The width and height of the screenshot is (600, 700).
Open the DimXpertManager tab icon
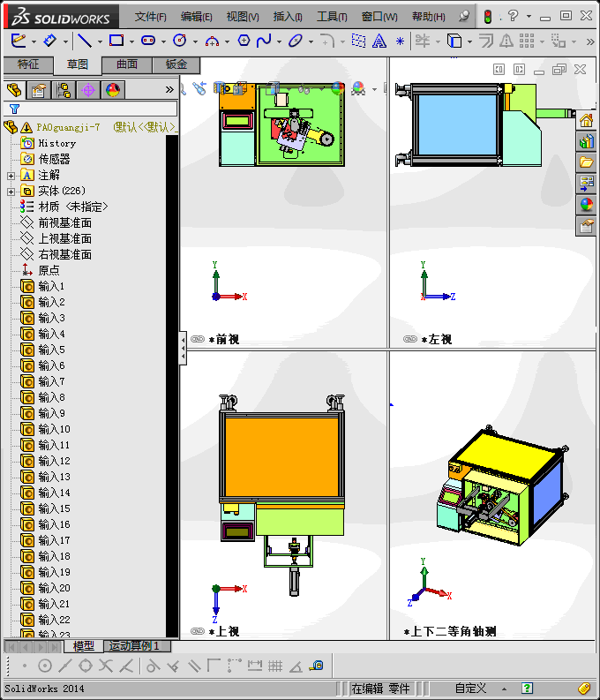pyautogui.click(x=88, y=90)
